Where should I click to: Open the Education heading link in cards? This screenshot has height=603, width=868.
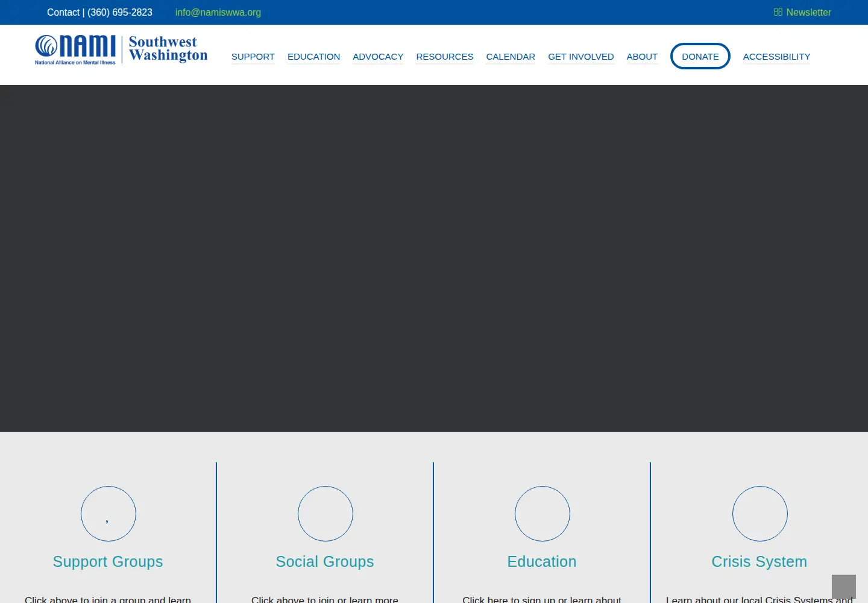(542, 561)
